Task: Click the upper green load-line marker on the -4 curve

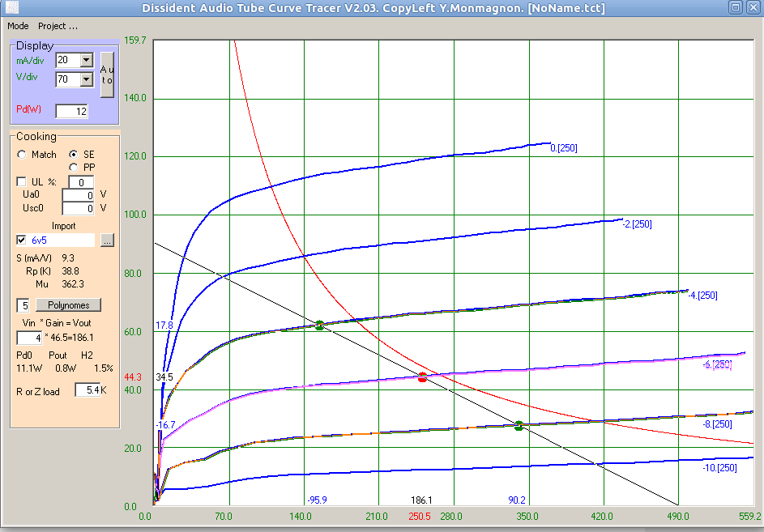Action: click(319, 326)
